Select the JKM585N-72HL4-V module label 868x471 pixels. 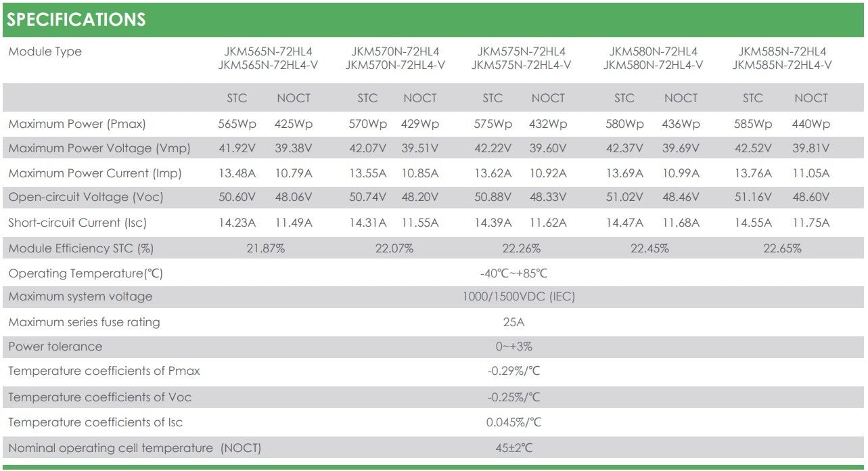(x=781, y=65)
